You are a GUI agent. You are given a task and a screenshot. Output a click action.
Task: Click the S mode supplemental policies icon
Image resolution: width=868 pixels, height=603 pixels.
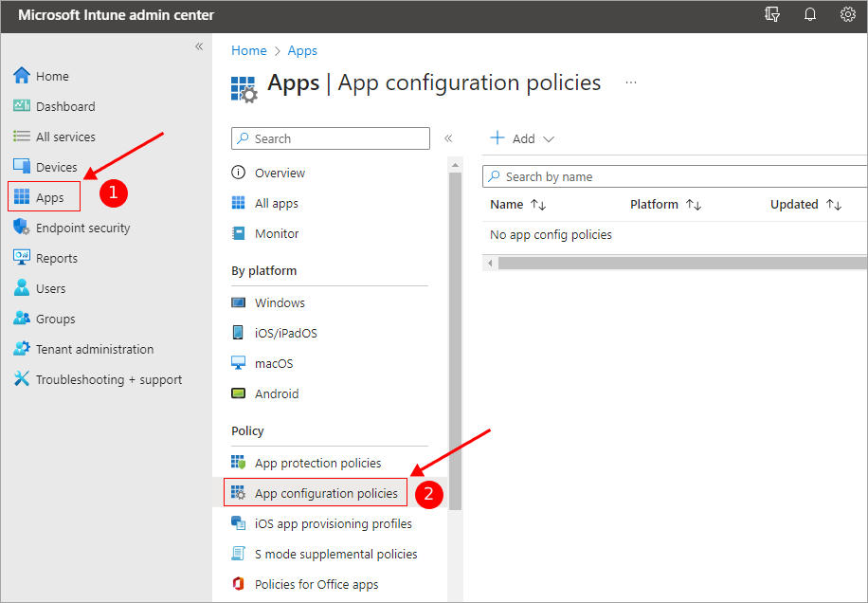point(238,554)
